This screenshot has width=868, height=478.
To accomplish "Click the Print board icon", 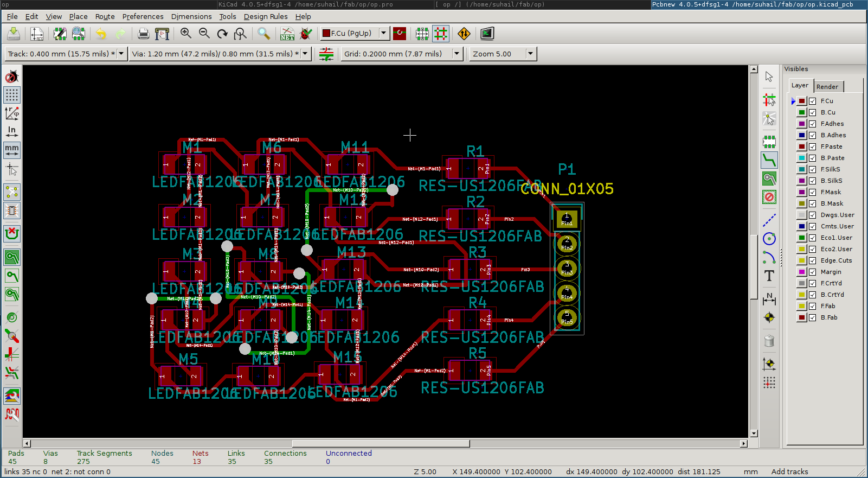I will [x=143, y=34].
